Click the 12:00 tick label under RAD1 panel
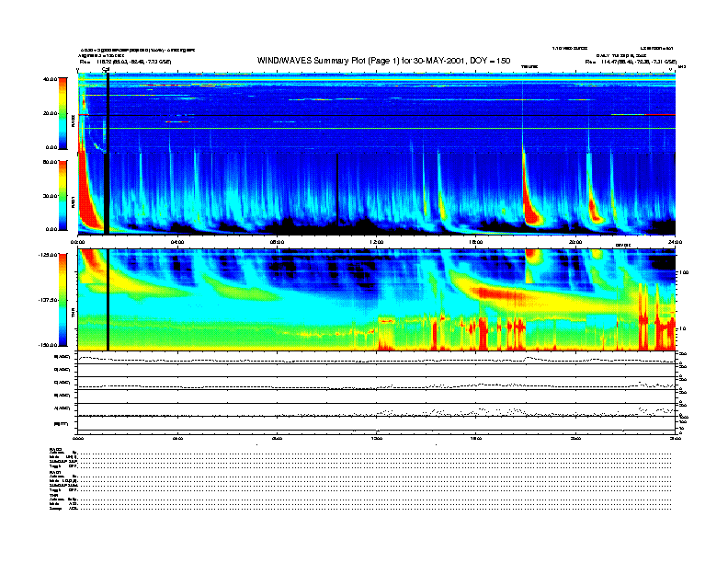Screen dimensions: 728x563 [377, 242]
